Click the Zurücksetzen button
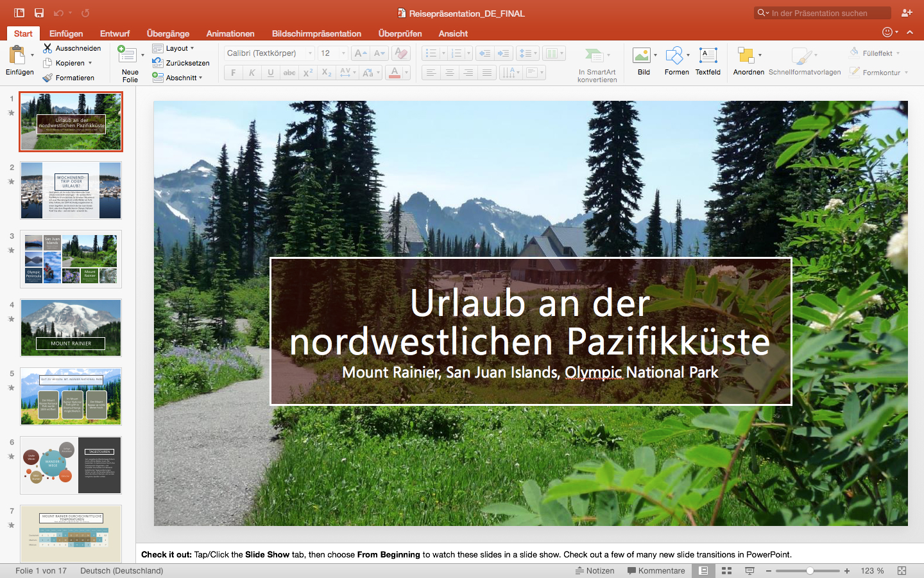924x578 pixels. pos(181,63)
